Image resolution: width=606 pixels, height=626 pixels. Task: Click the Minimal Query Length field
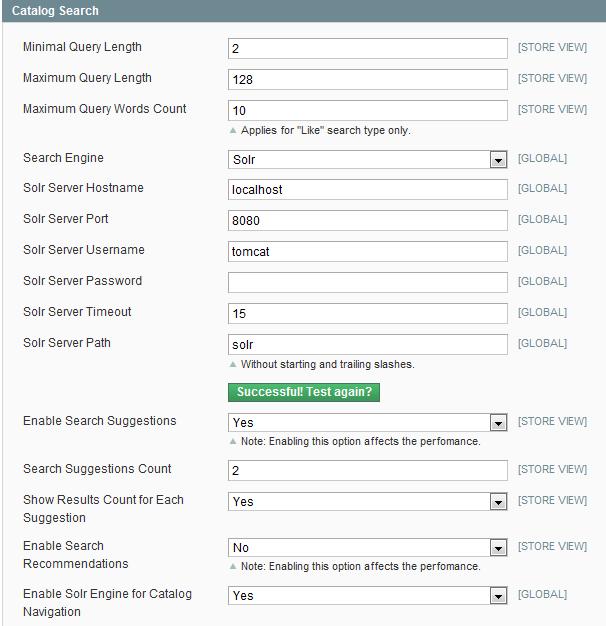coord(367,49)
